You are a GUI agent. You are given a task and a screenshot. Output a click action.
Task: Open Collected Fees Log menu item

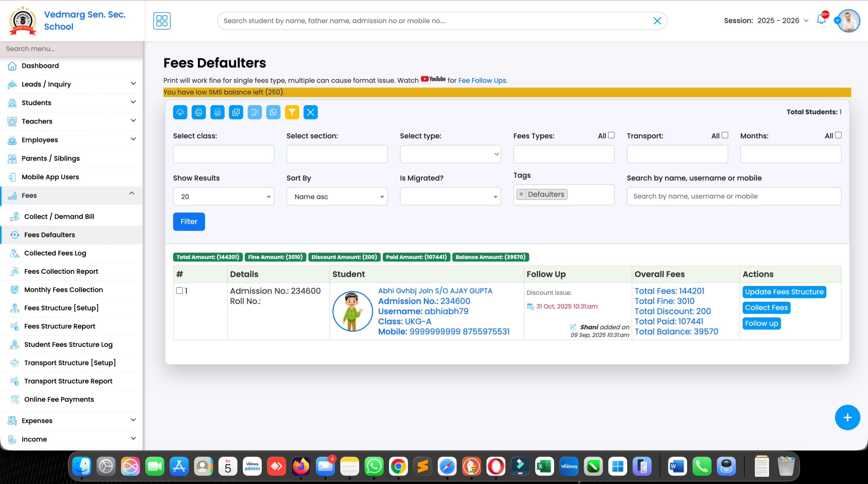click(56, 253)
